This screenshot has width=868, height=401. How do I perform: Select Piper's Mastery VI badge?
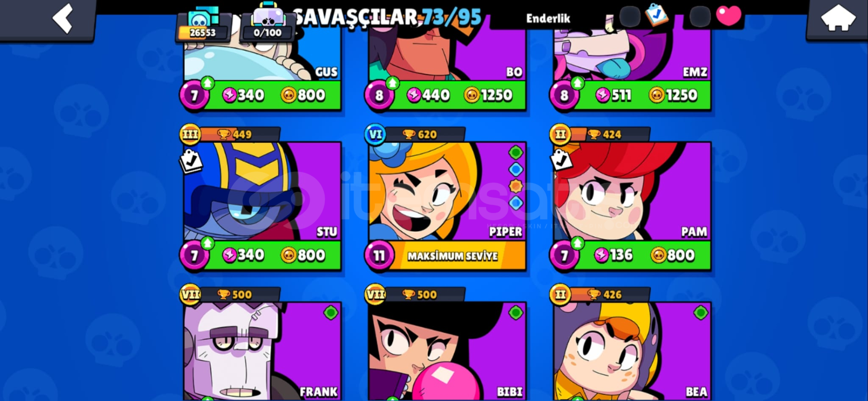pyautogui.click(x=375, y=134)
